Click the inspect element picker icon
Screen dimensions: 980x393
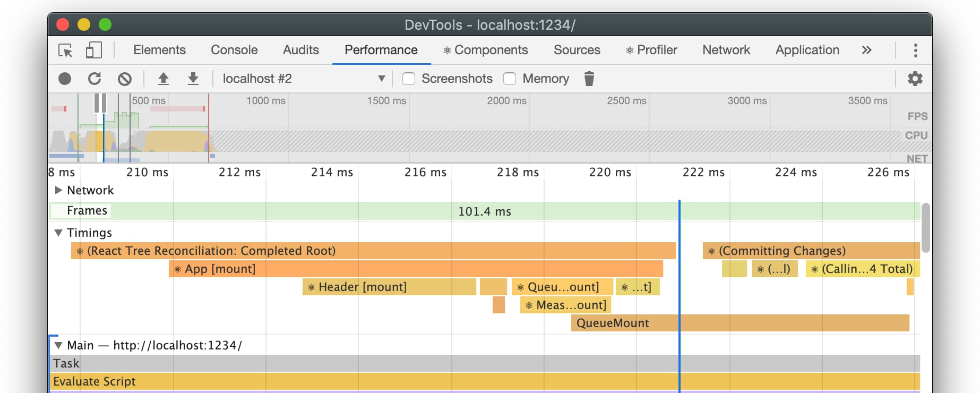pyautogui.click(x=65, y=50)
